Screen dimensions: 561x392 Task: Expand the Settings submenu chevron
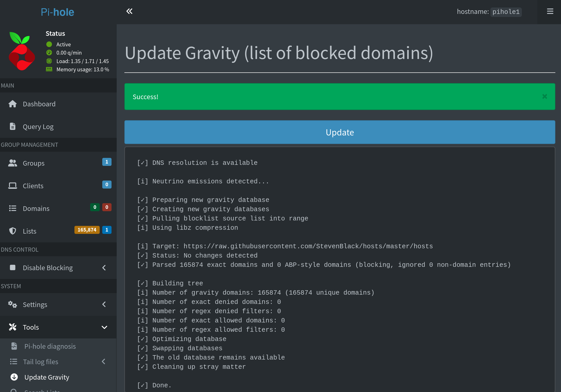[104, 304]
